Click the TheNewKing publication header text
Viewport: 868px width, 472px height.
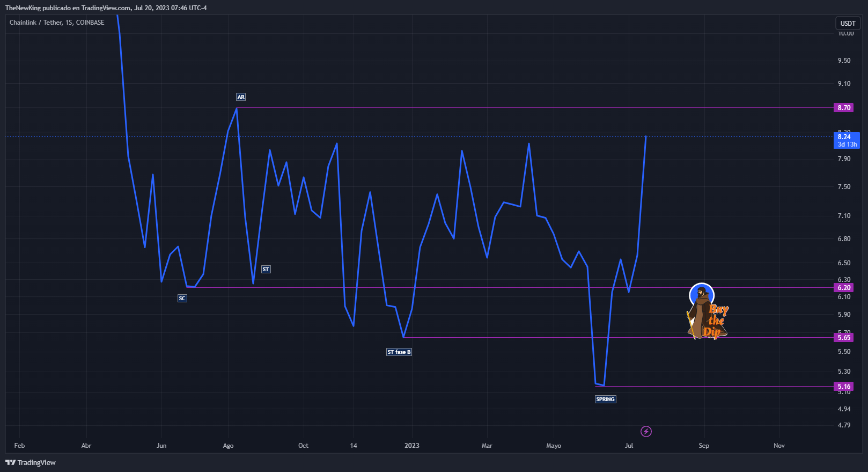(x=106, y=8)
